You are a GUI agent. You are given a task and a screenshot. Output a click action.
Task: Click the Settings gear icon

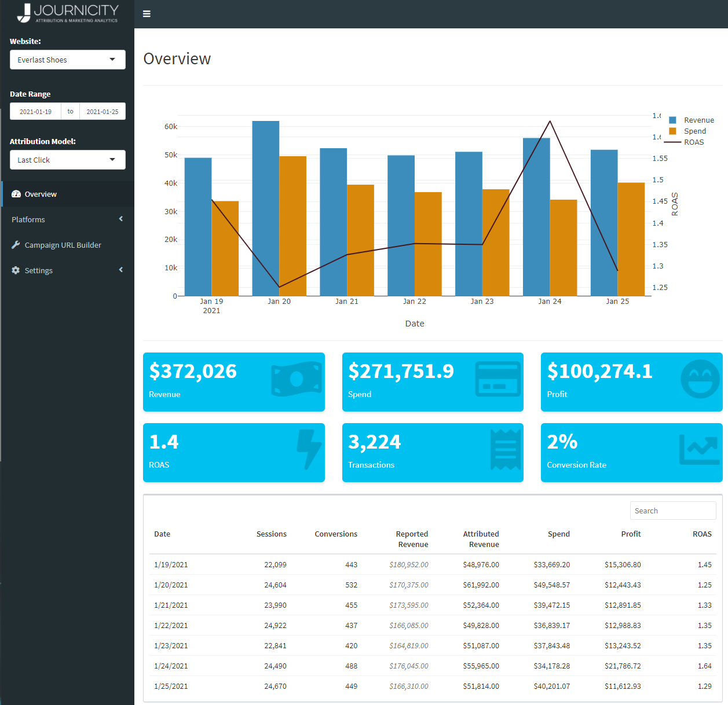[x=16, y=270]
